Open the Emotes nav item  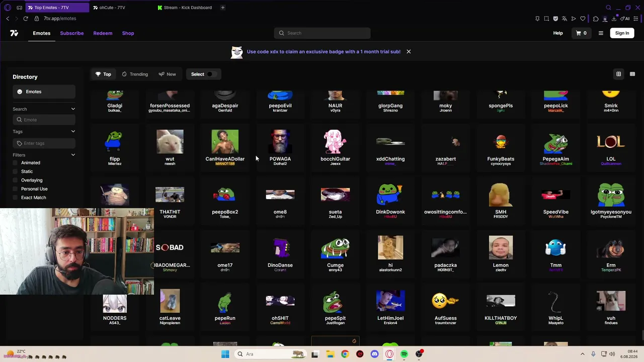click(x=42, y=33)
